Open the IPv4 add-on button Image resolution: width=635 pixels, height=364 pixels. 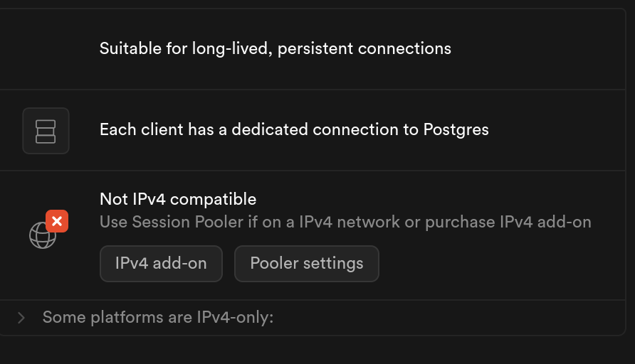161,263
